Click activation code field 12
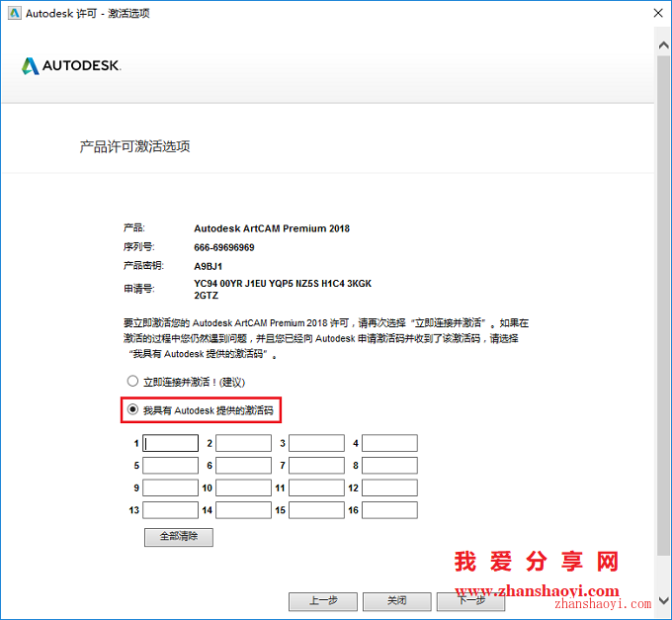The height and width of the screenshot is (620, 672). [x=389, y=487]
